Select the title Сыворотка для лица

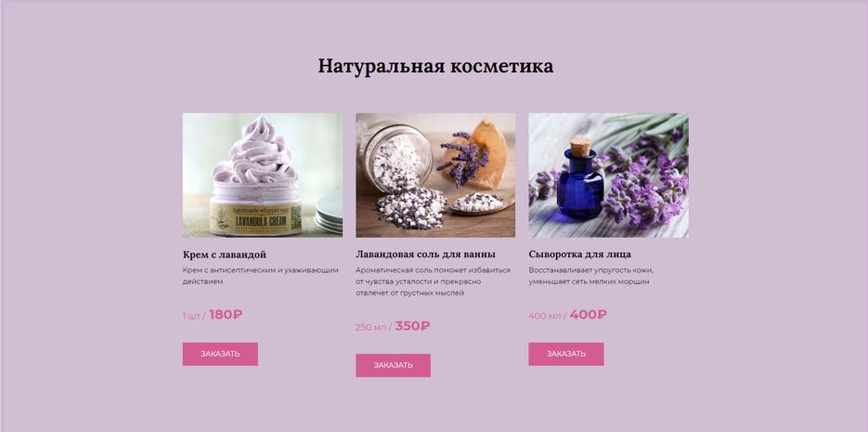click(x=579, y=255)
